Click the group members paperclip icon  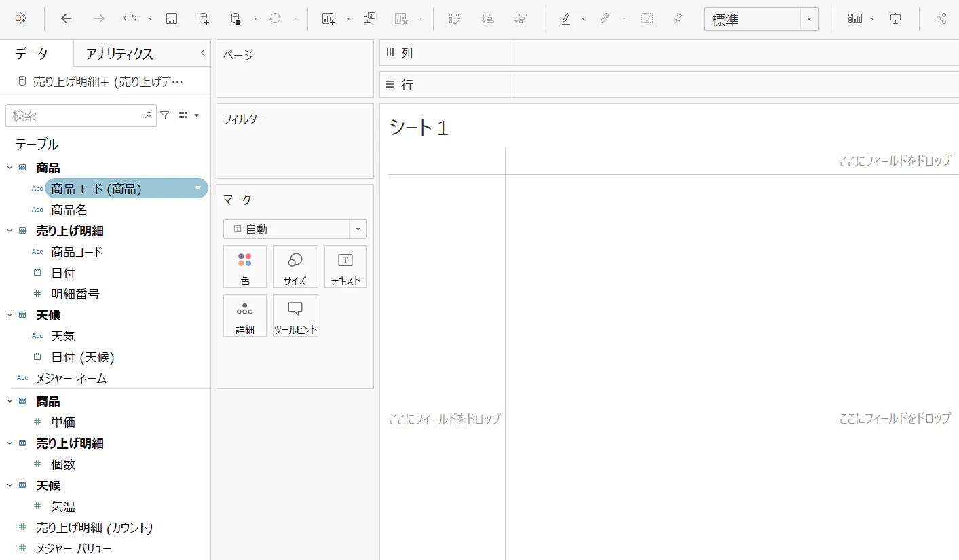pyautogui.click(x=604, y=19)
